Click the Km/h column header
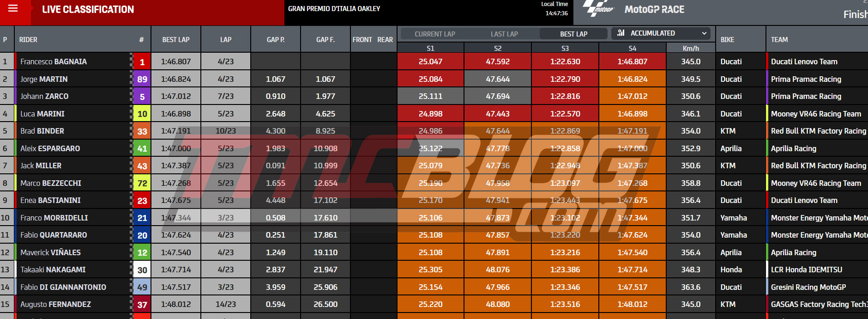Image resolution: width=868 pixels, height=319 pixels. point(691,48)
